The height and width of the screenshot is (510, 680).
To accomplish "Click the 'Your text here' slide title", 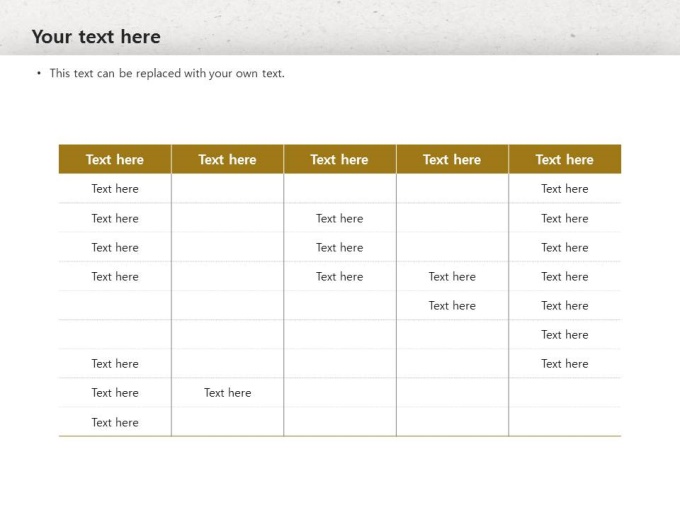I will (x=96, y=37).
